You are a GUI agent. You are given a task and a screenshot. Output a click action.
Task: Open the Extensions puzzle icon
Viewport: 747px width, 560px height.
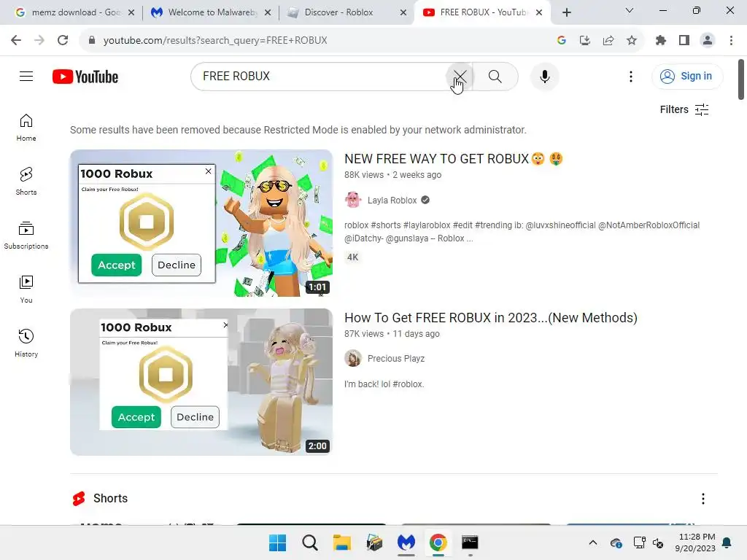pyautogui.click(x=661, y=41)
